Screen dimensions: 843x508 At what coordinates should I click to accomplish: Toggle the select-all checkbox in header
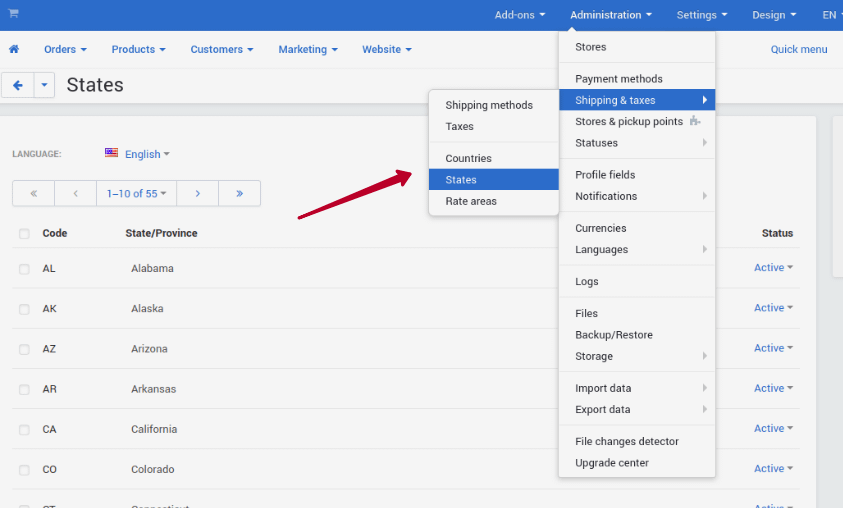[24, 234]
